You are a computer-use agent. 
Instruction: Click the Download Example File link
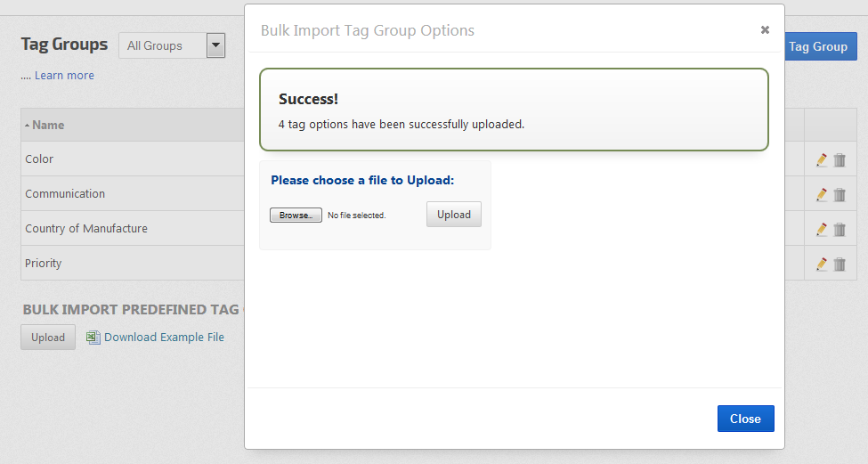point(164,337)
